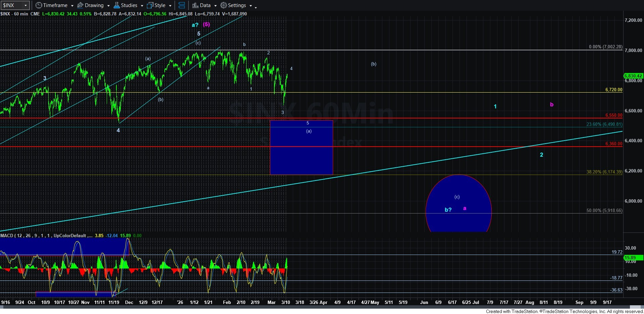Viewport: 644px width, 314px height.
Task: Click the Style overlapping squares icon
Action: [x=150, y=5]
